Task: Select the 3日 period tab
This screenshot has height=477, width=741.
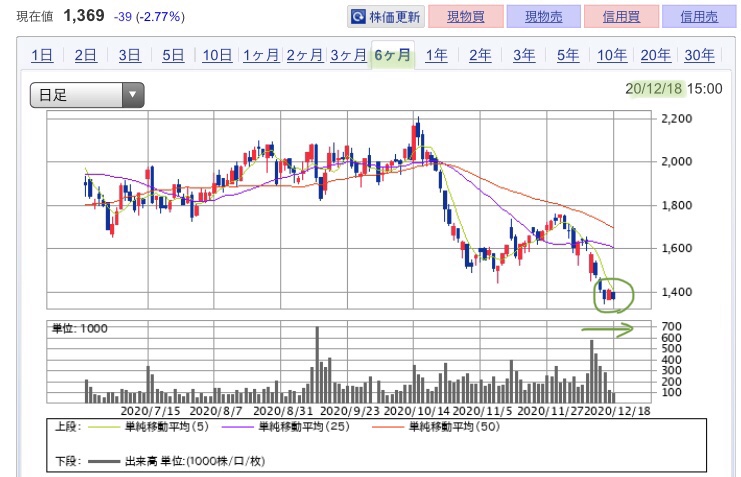Action: pos(129,55)
